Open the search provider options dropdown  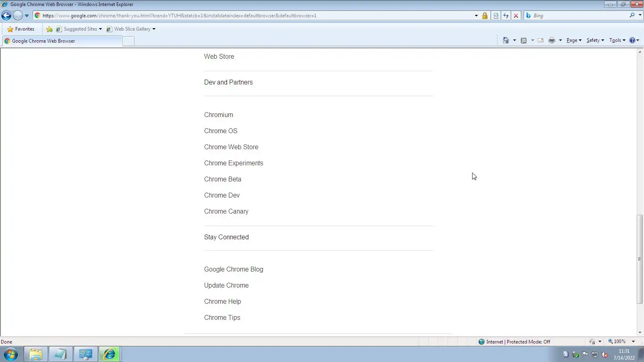tap(640, 15)
